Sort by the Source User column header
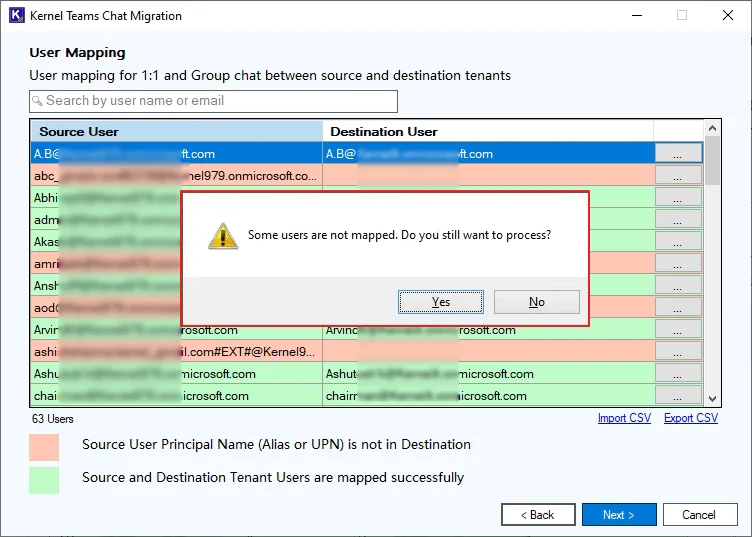The height and width of the screenshot is (537, 752). point(176,131)
